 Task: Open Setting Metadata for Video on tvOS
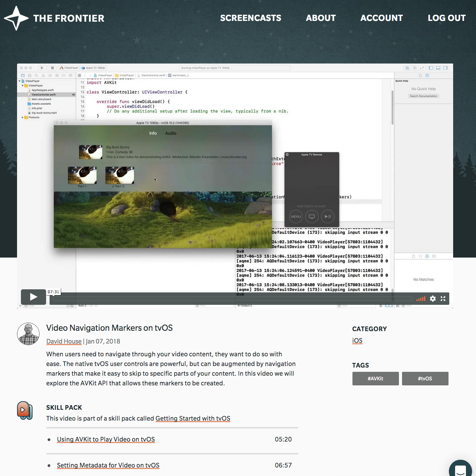point(108,465)
